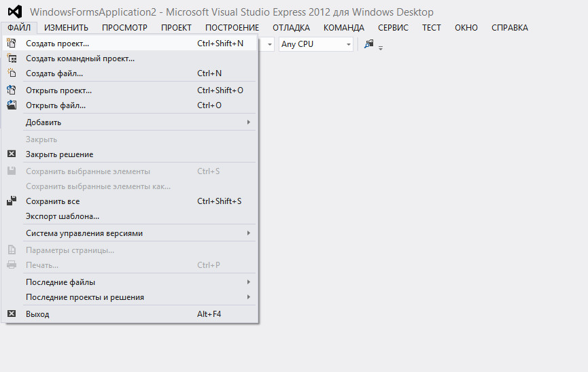Open the Any CPU platform dropdown

[x=315, y=44]
